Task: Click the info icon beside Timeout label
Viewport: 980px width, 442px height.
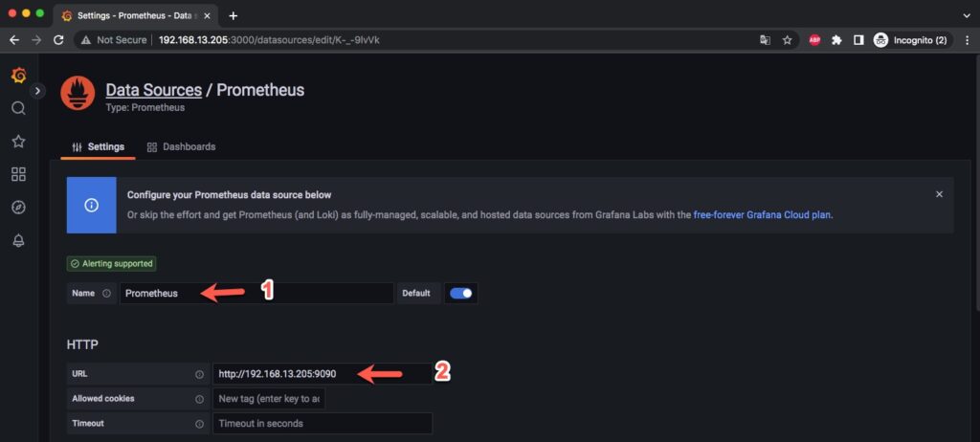Action: point(199,424)
